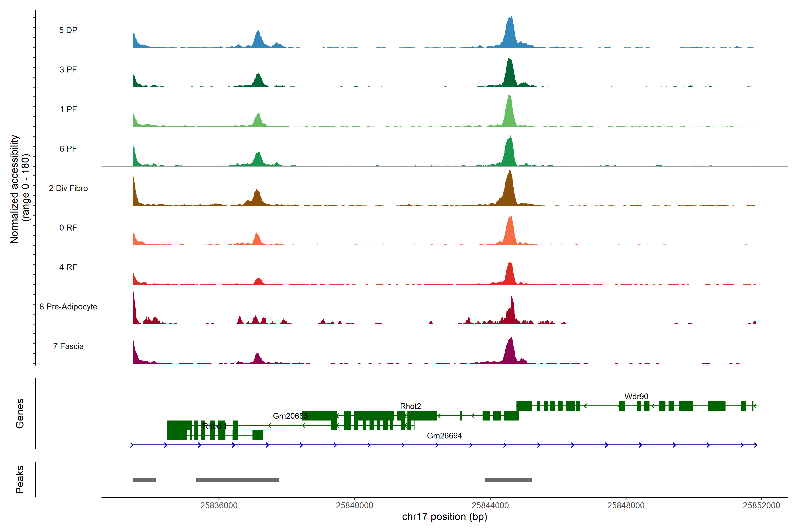Screen dimensions: 798x532
Task: Click the Rhot2 gene label
Action: click(410, 406)
